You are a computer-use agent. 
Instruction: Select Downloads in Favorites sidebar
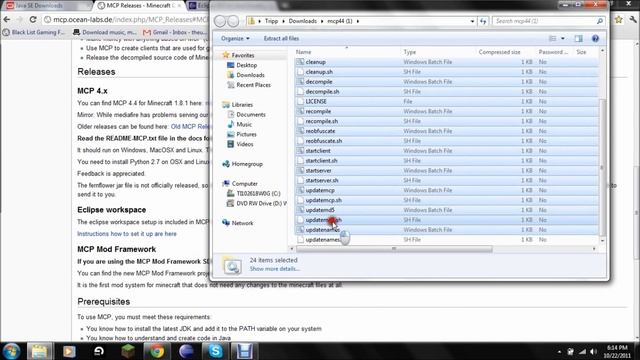250,75
